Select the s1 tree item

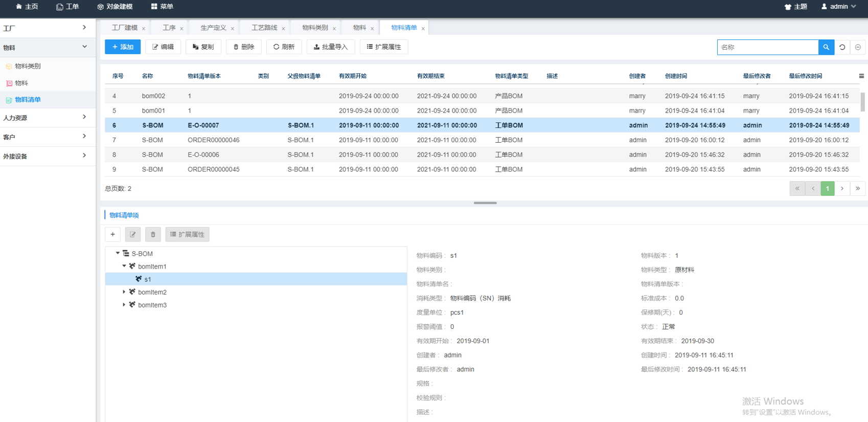[x=256, y=279]
